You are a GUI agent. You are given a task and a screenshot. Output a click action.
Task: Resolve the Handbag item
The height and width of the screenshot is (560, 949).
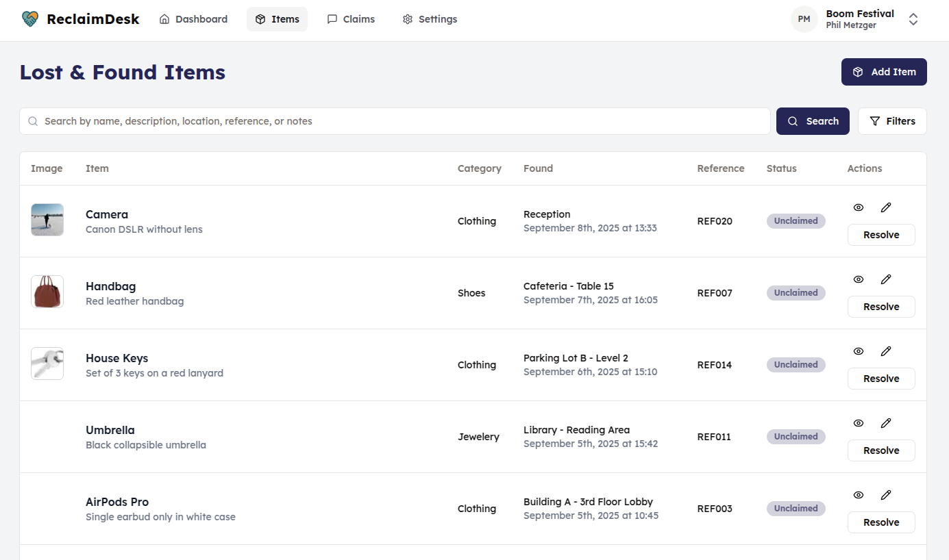(x=881, y=306)
